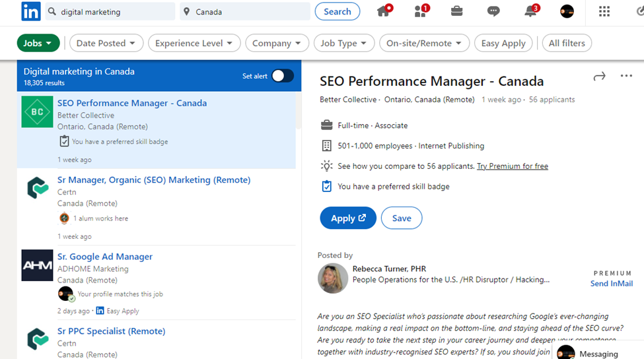
Task: Open the Company filter dropdown
Action: pos(277,43)
